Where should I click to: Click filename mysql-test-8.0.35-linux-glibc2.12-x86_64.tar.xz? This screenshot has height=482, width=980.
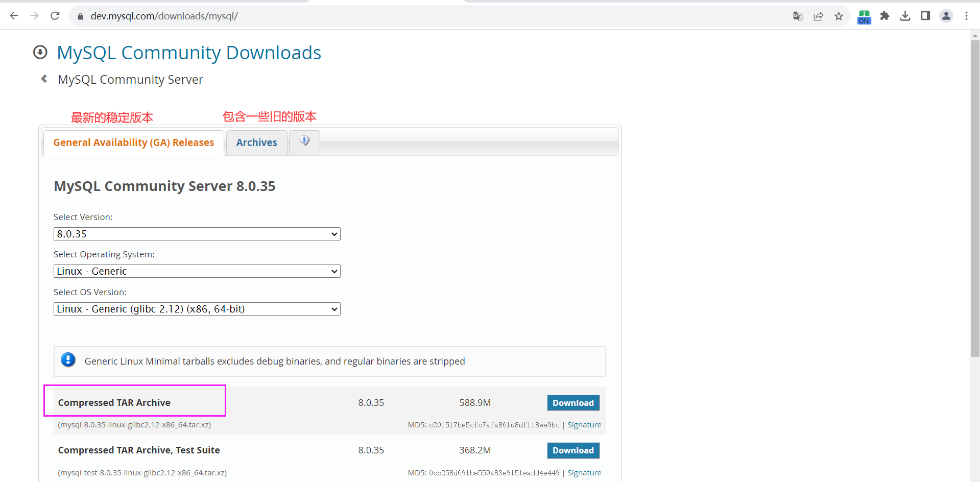[x=142, y=473]
